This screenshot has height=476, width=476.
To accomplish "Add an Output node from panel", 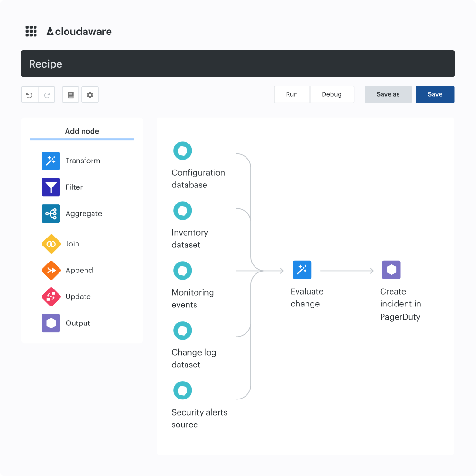I will point(51,323).
